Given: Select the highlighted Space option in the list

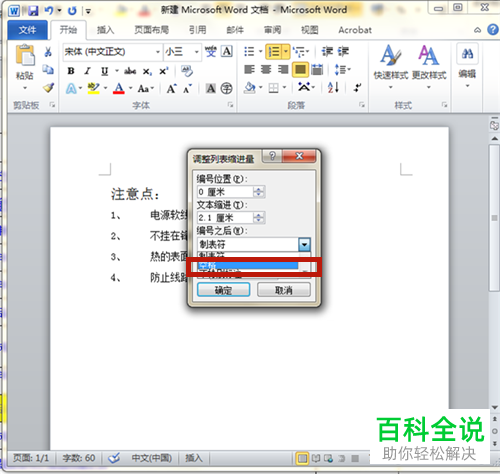Looking at the screenshot, I should point(248,266).
